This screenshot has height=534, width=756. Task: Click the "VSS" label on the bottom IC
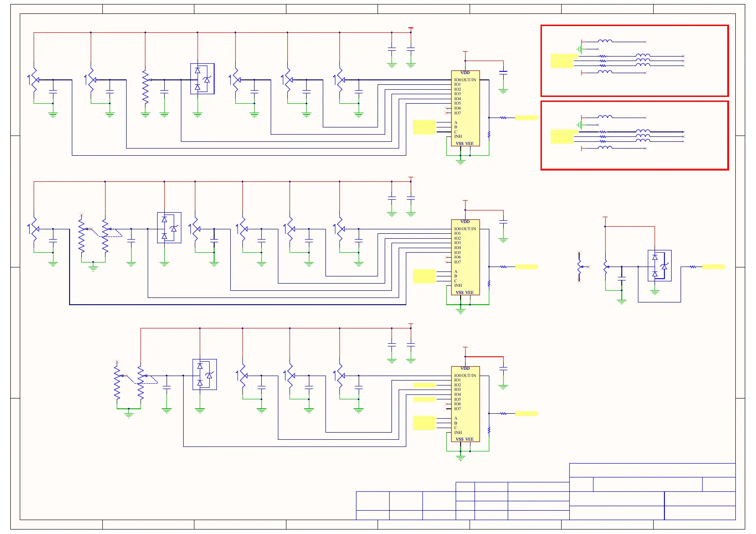[460, 439]
